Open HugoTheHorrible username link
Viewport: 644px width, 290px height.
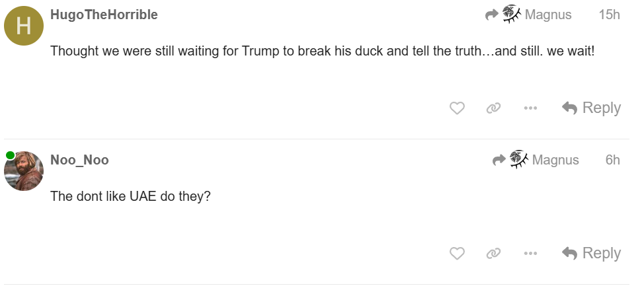[104, 15]
